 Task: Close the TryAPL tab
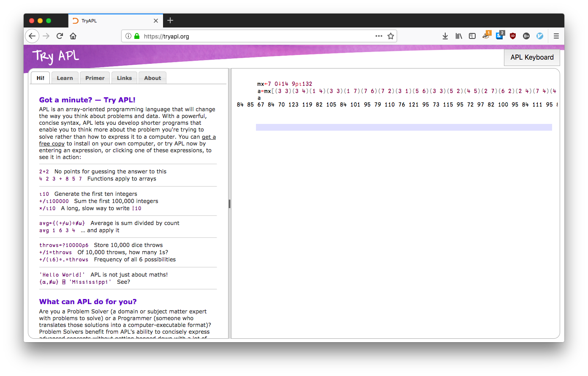[x=156, y=21]
